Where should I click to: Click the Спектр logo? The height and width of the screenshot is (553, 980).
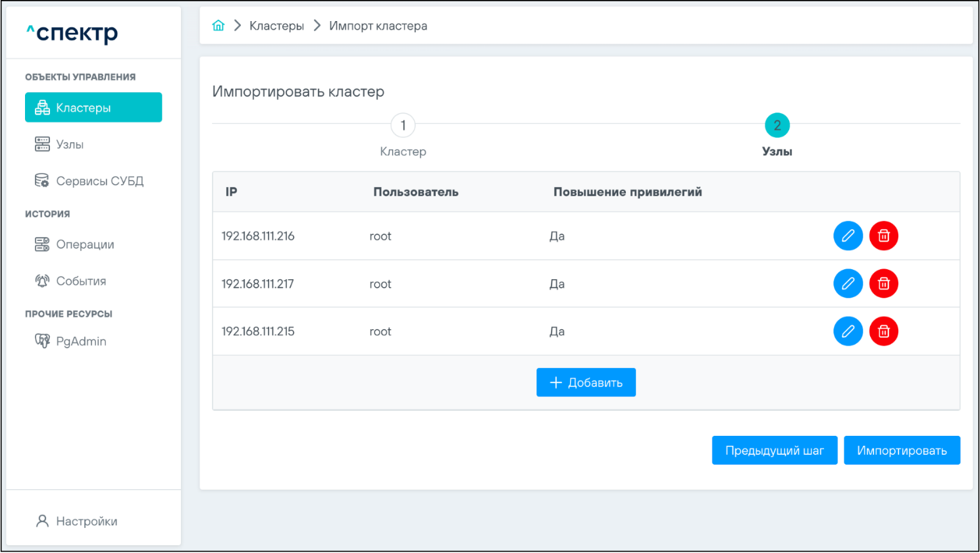72,33
